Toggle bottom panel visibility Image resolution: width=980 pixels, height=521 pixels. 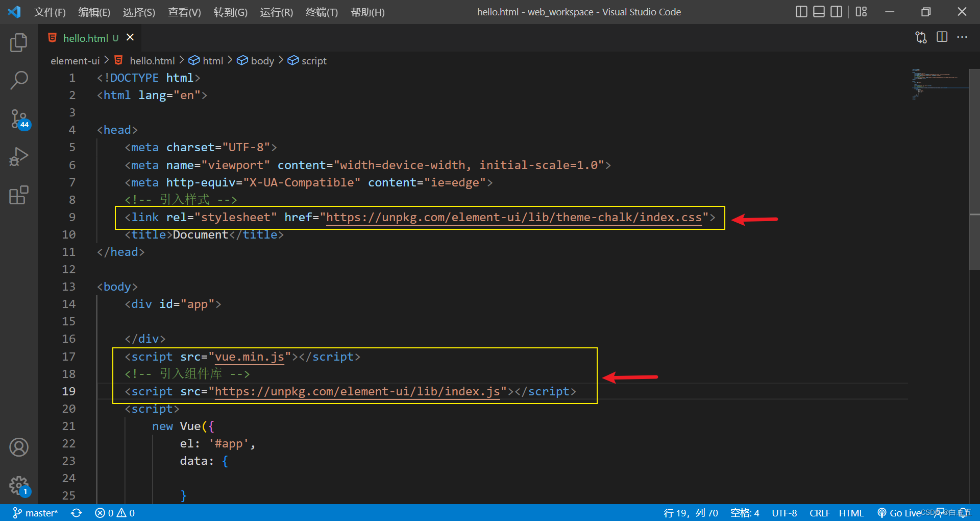(819, 12)
